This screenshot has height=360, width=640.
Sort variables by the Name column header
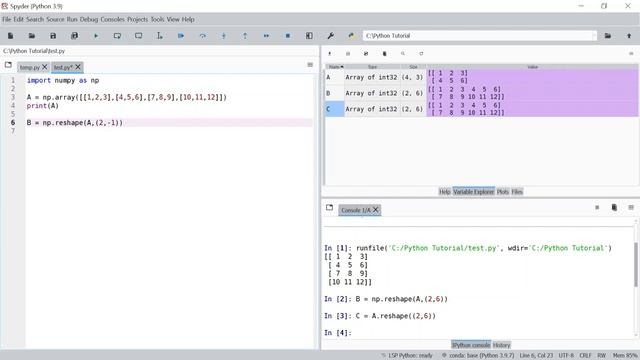[x=335, y=67]
